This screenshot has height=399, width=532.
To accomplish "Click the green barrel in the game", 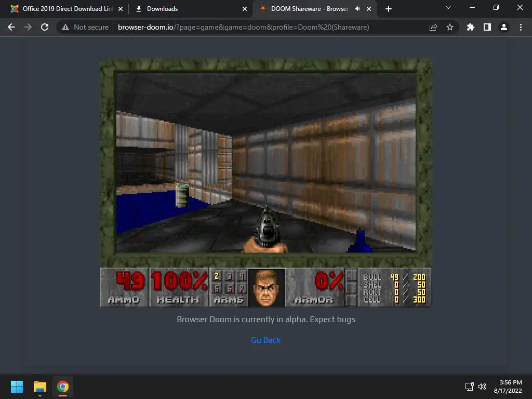I will click(x=182, y=195).
